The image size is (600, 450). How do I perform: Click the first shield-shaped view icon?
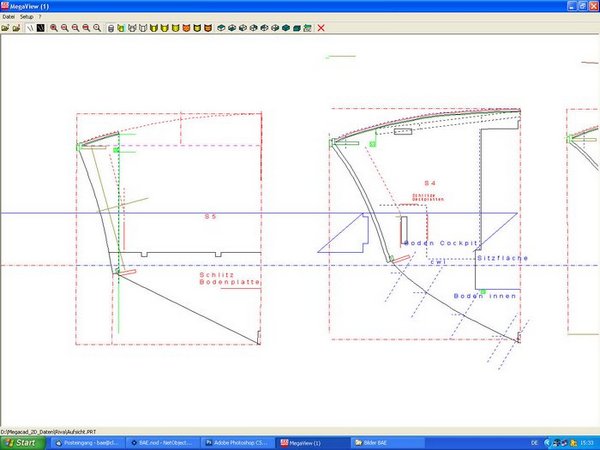pyautogui.click(x=122, y=28)
